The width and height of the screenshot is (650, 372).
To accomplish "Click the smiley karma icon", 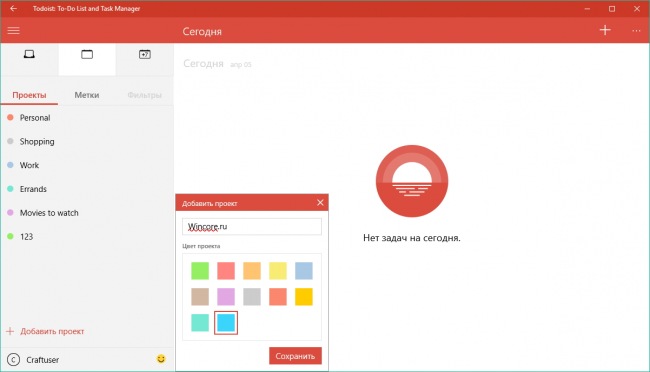I will pyautogui.click(x=161, y=359).
